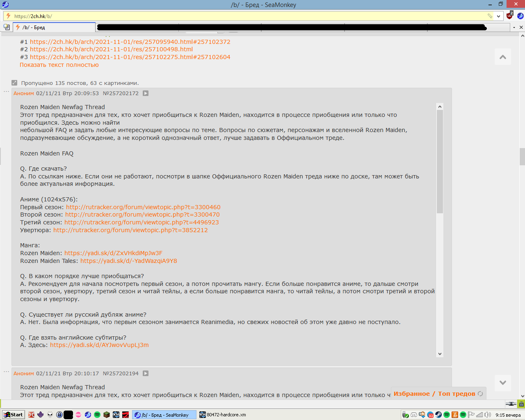Open archive link #1 ending 257102372
Image resolution: width=525 pixels, height=420 pixels.
click(x=130, y=42)
